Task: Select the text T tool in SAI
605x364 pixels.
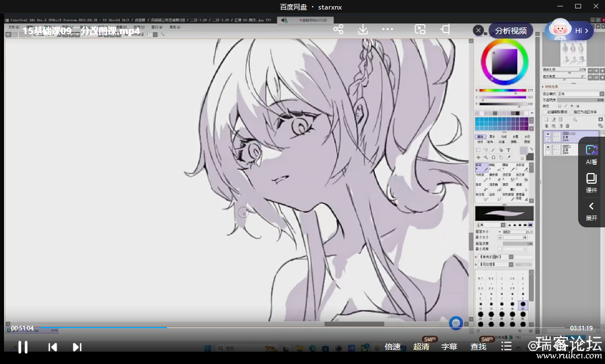Action: point(509,150)
